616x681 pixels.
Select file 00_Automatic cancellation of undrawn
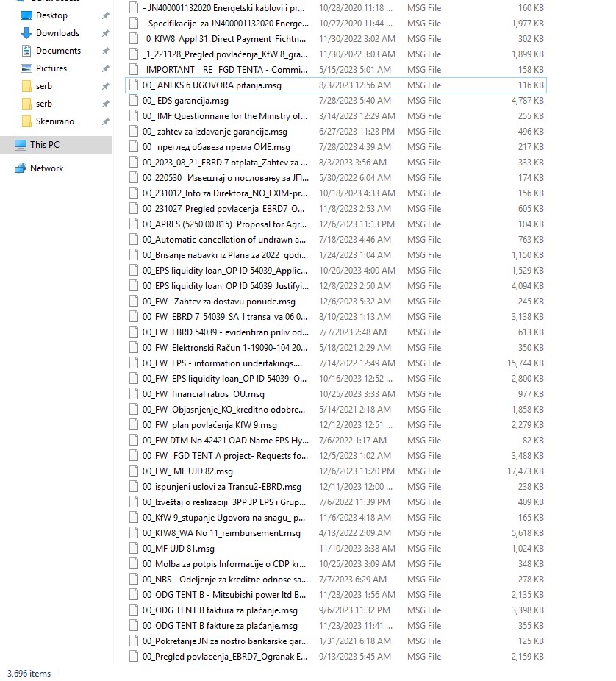tap(224, 240)
